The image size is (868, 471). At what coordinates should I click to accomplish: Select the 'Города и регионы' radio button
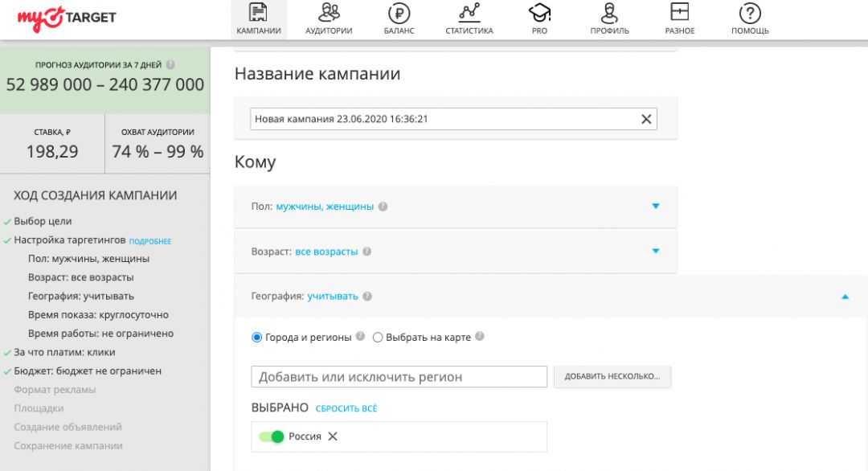[x=257, y=337]
